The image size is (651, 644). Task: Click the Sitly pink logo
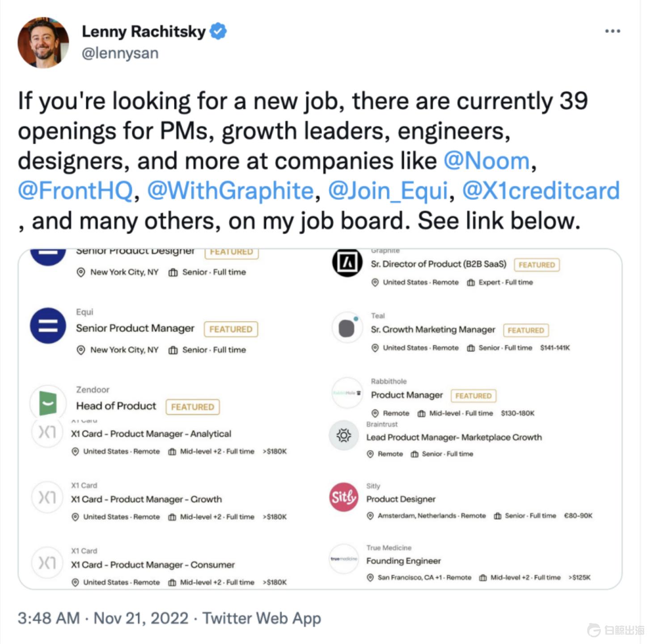coord(343,498)
